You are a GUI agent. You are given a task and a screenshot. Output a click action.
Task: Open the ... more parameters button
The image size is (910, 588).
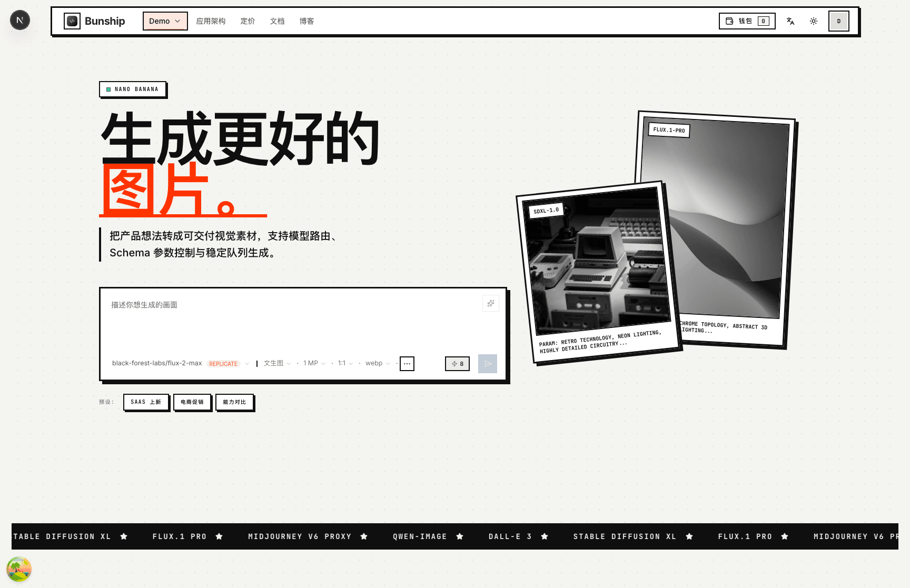pos(407,364)
